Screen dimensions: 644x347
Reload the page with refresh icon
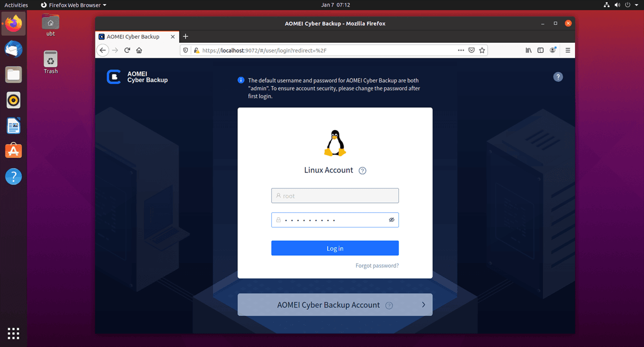127,50
